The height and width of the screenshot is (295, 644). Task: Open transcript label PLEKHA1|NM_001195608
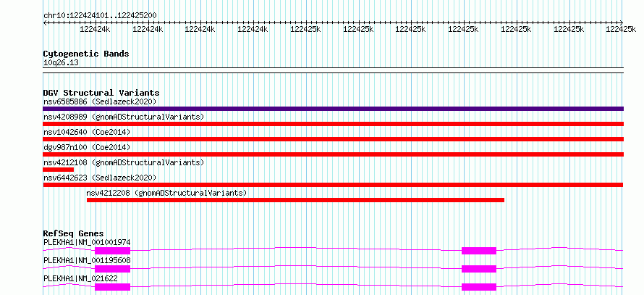tap(87, 260)
